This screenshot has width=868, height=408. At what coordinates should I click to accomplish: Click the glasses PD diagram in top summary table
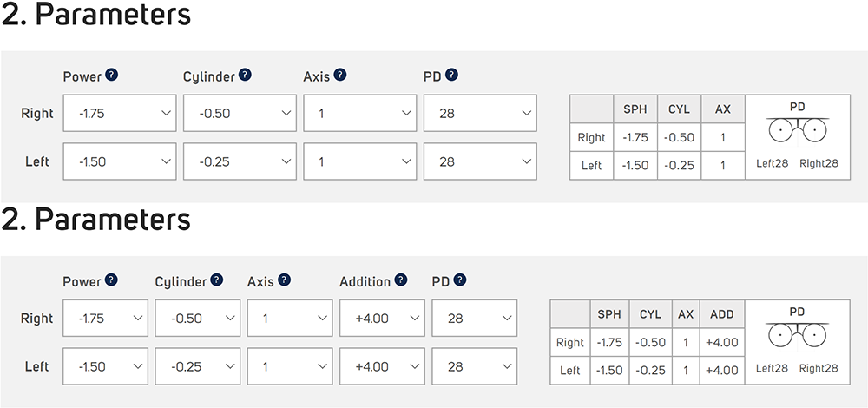click(x=797, y=130)
